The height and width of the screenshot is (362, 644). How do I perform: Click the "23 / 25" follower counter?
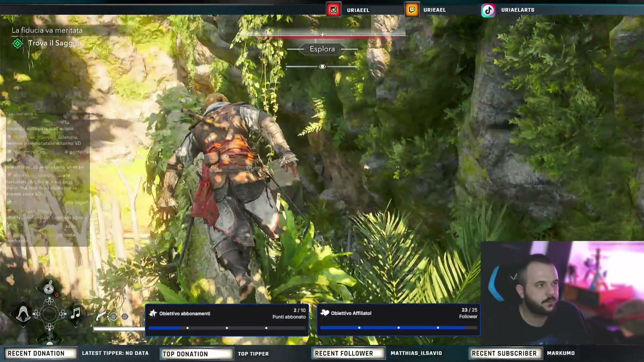click(x=469, y=310)
